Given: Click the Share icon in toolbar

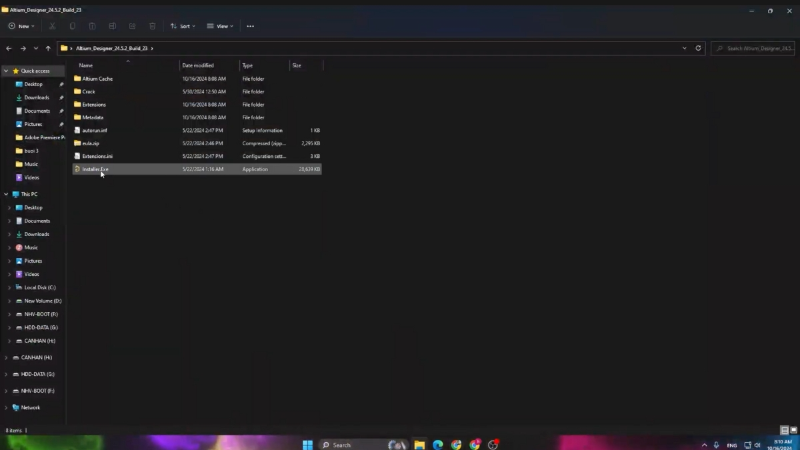Looking at the screenshot, I should (x=132, y=26).
